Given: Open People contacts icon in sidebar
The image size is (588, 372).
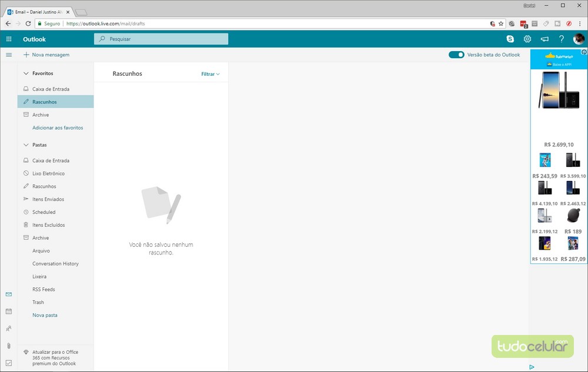Looking at the screenshot, I should point(8,329).
